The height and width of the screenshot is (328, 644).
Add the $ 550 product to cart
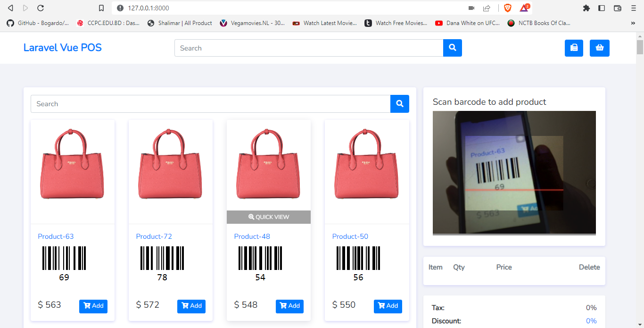click(x=388, y=306)
